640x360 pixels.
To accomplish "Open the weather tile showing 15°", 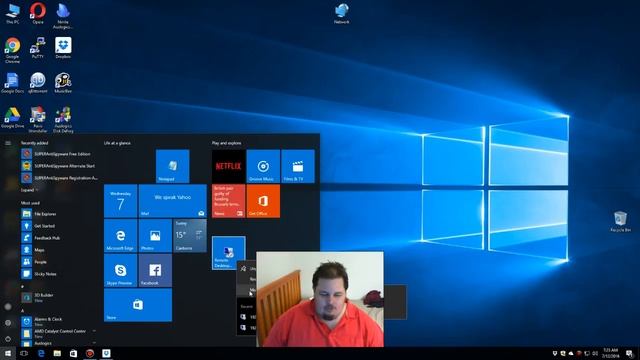I will (190, 236).
